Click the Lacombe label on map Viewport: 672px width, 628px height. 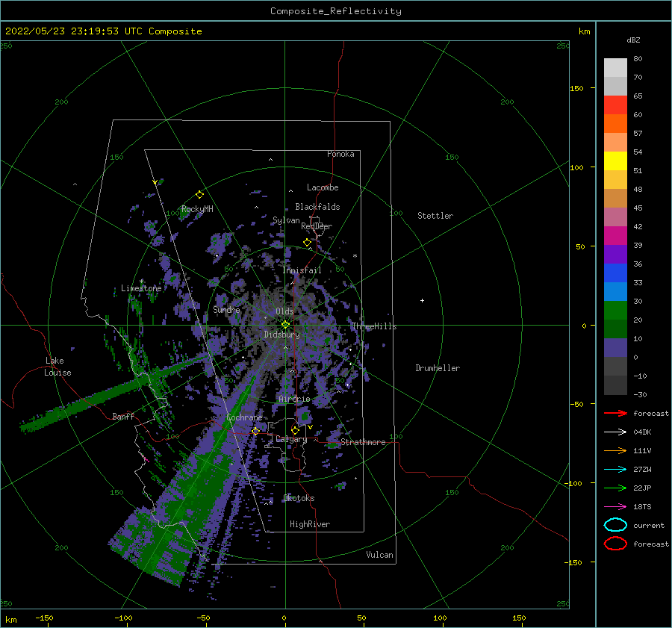[323, 187]
